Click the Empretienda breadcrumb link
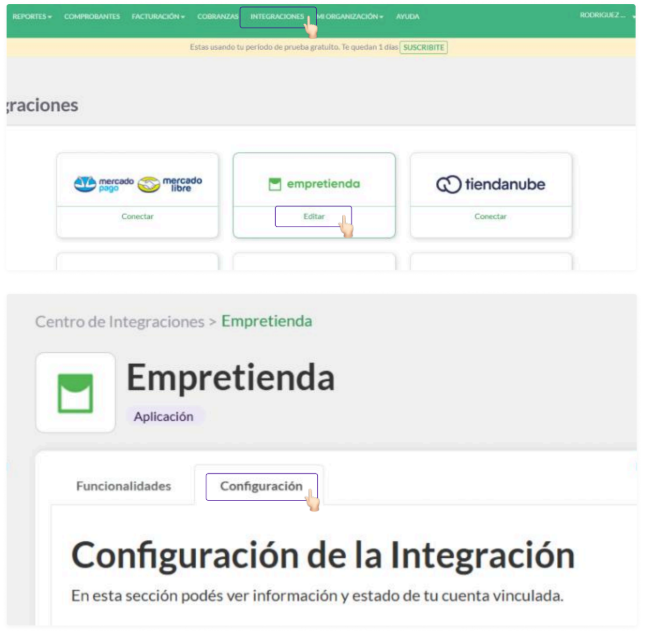 click(x=267, y=321)
